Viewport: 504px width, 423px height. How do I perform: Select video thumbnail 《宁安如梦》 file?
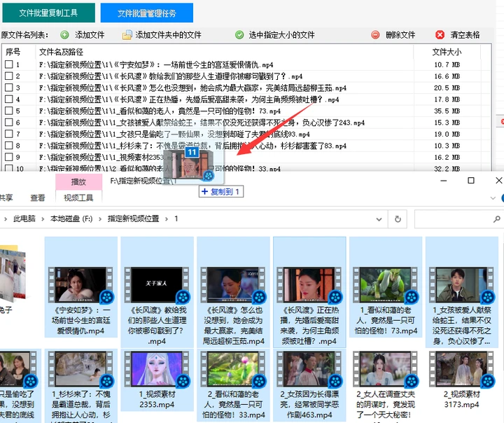(x=80, y=285)
